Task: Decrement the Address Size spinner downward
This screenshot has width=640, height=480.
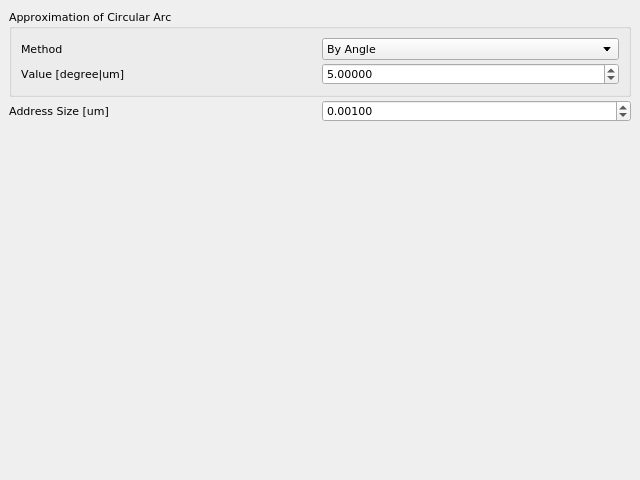Action: 623,115
